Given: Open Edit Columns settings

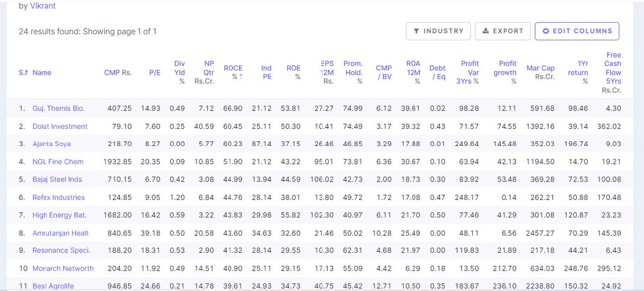Looking at the screenshot, I should click(x=577, y=31).
